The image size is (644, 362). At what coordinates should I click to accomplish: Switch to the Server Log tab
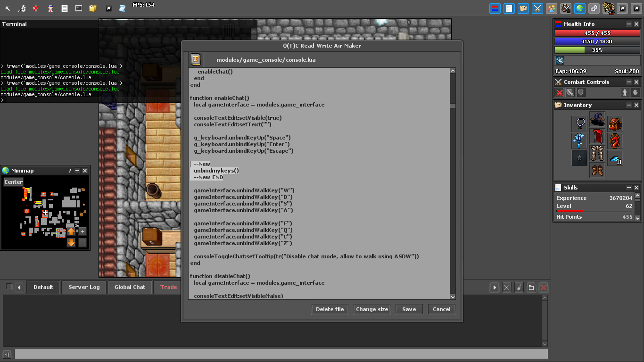click(x=84, y=287)
